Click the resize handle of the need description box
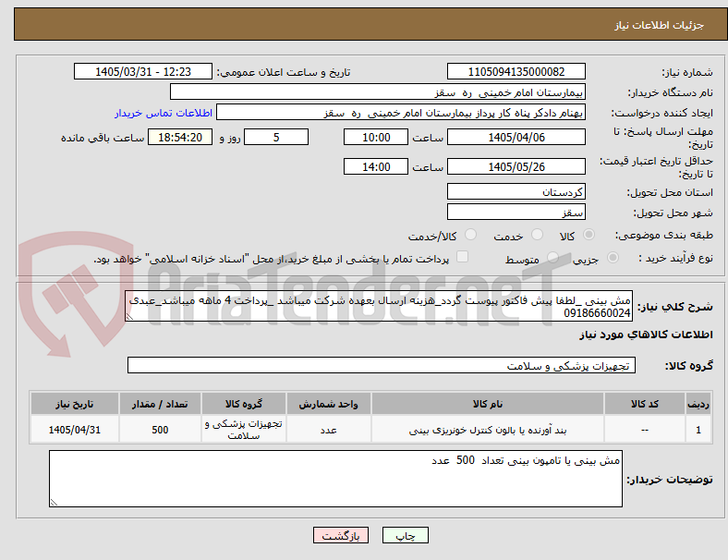The image size is (728, 560). tap(129, 317)
